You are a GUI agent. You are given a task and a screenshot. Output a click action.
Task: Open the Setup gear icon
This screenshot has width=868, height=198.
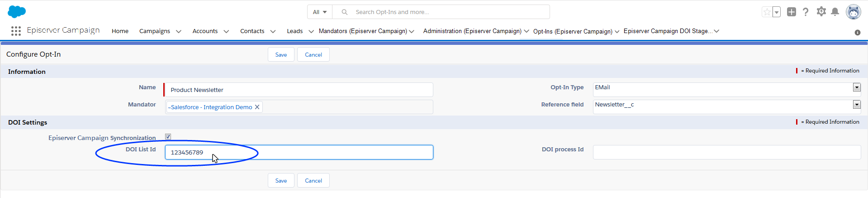[x=821, y=11]
